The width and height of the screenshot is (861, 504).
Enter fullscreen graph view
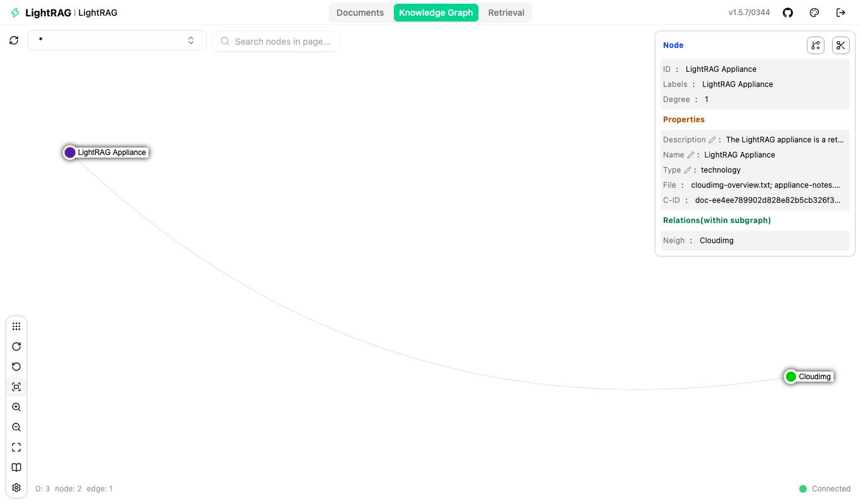16,447
